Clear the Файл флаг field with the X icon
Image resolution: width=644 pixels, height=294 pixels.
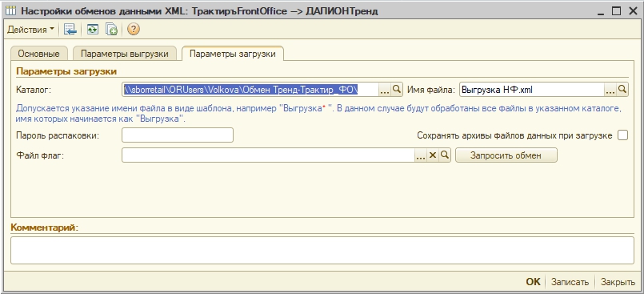coord(433,155)
